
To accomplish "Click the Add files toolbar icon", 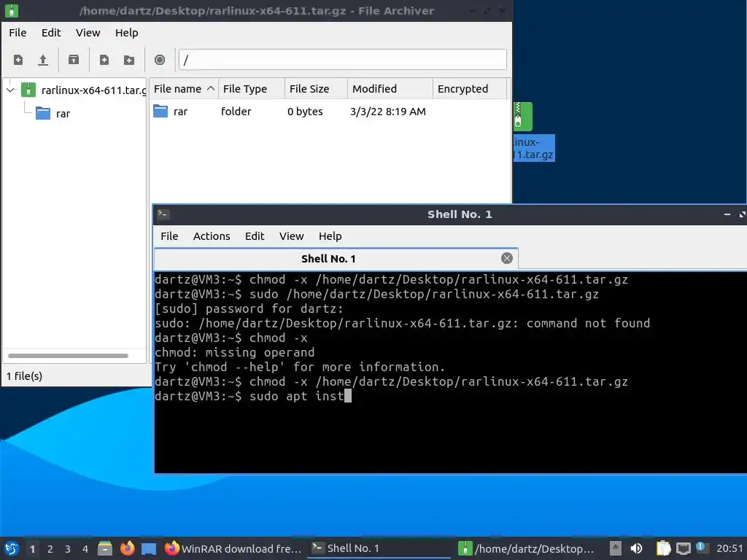I will (104, 60).
